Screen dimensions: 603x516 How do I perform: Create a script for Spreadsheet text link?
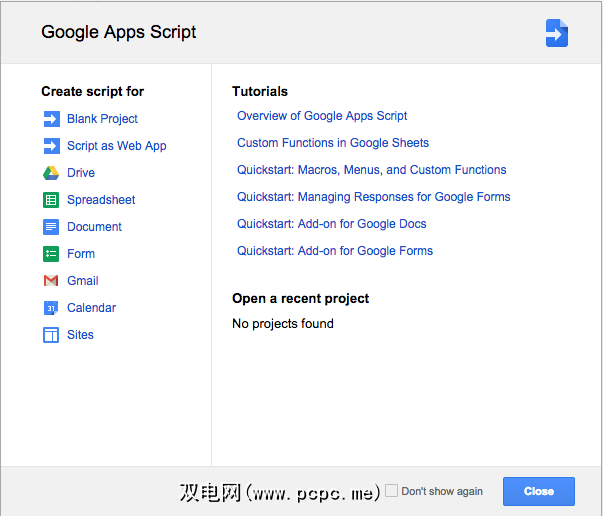(101, 200)
